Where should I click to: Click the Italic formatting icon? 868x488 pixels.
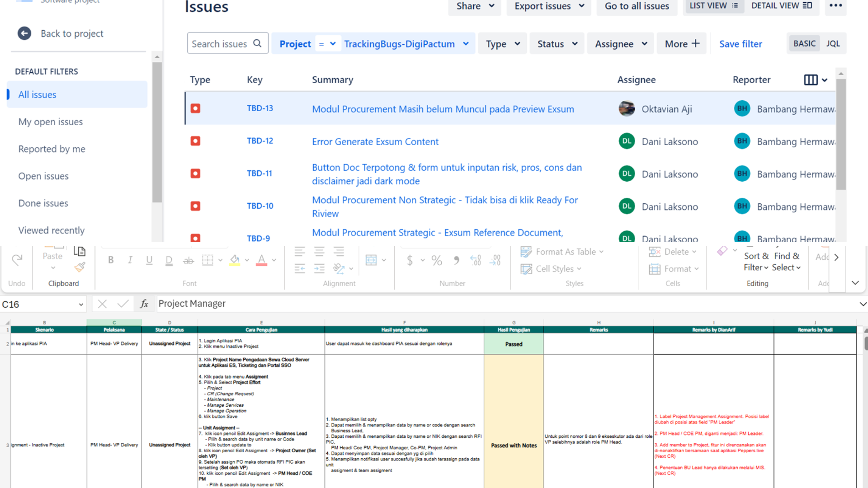(130, 260)
